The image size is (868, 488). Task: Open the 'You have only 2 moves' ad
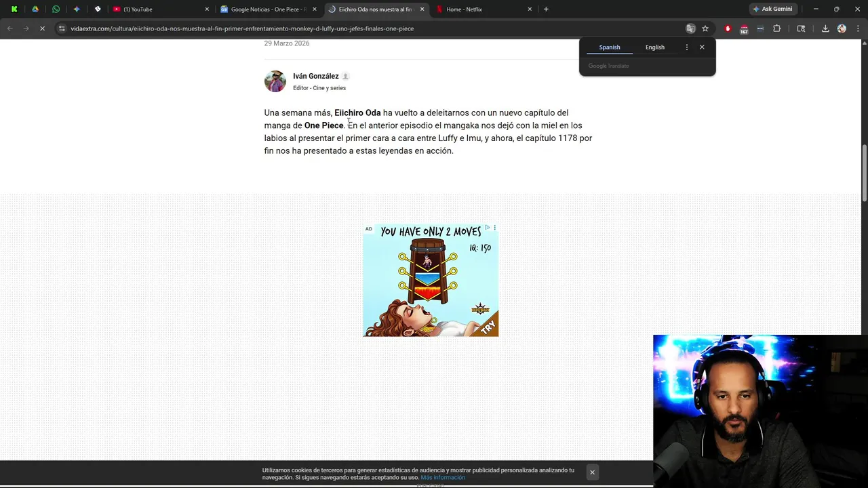431,280
